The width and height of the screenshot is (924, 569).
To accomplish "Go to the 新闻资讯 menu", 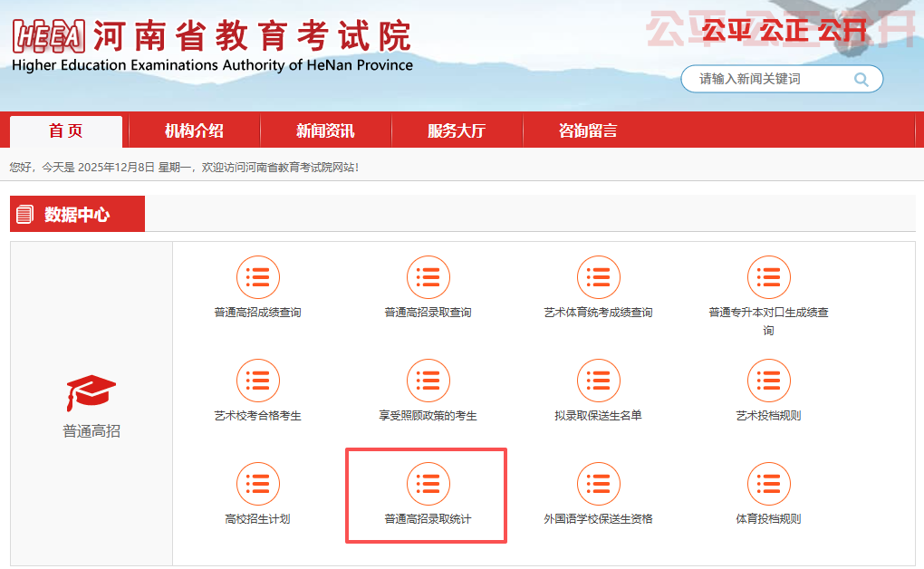I will point(325,131).
